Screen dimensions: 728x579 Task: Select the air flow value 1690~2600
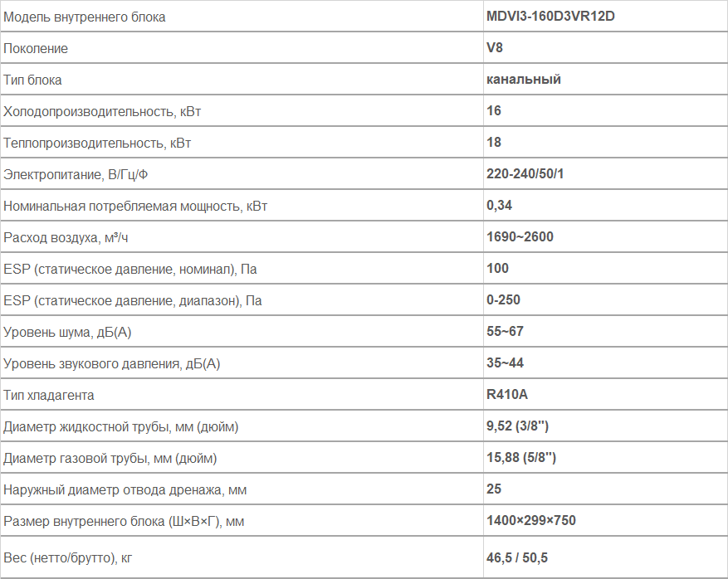[520, 236]
